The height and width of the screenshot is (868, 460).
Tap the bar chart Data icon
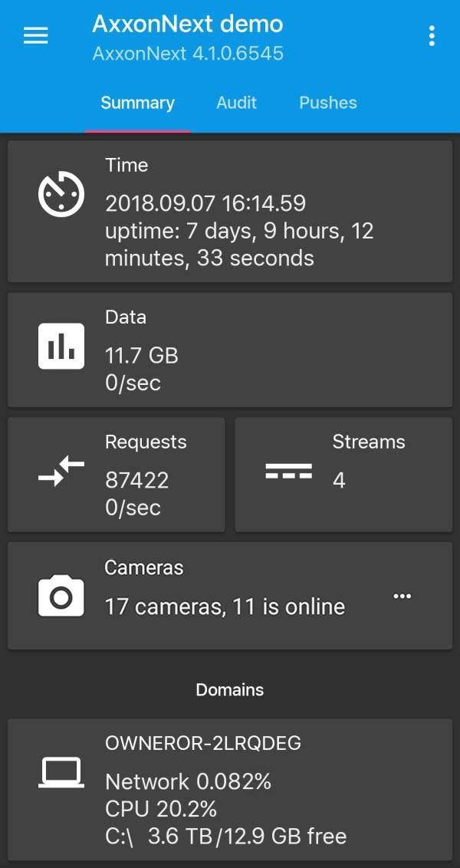click(x=61, y=347)
